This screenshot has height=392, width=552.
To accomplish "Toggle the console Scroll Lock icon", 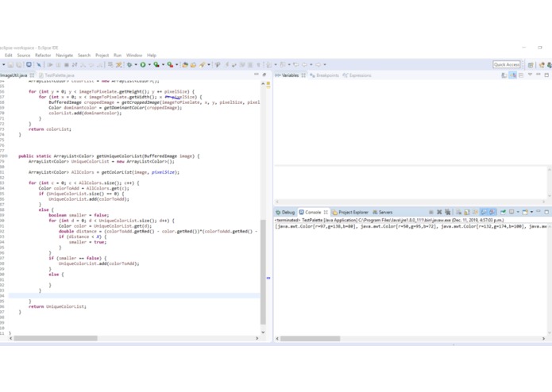I will click(467, 212).
